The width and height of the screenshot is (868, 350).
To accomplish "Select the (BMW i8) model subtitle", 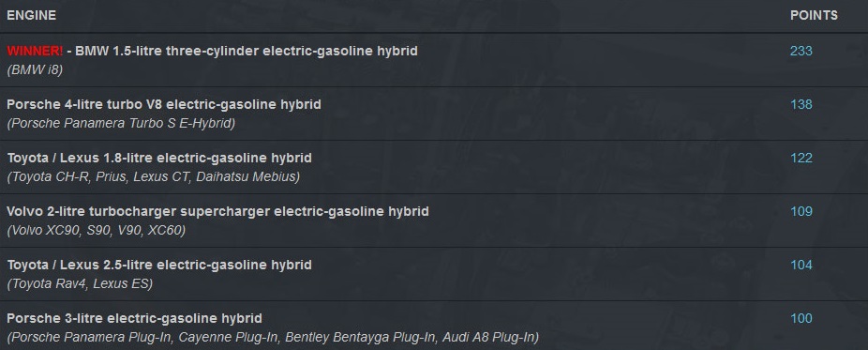I will (x=35, y=69).
